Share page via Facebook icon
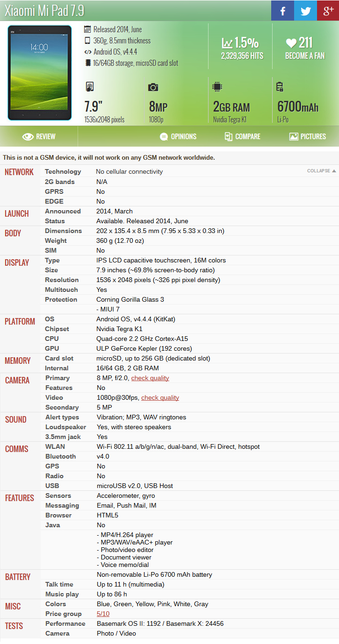 [282, 11]
